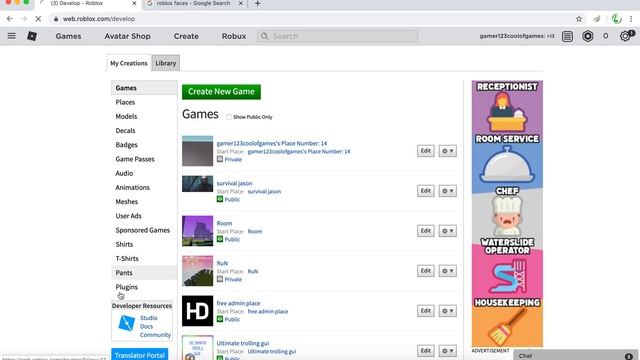Viewport: 640px width, 360px height.
Task: Open Robux in top navigation
Action: pyautogui.click(x=234, y=36)
